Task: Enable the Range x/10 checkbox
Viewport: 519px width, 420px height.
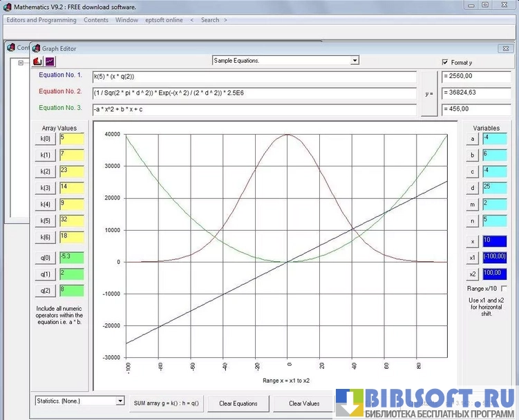Action: 503,288
